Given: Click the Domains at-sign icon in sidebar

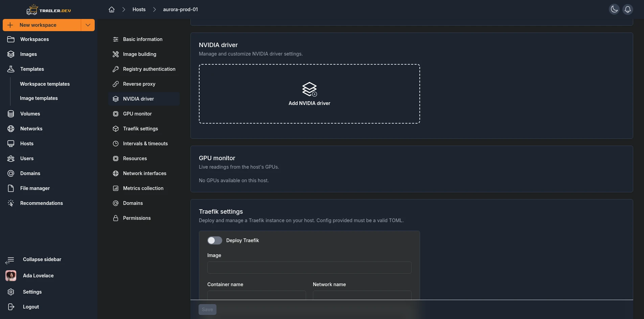Looking at the screenshot, I should click(x=11, y=173).
